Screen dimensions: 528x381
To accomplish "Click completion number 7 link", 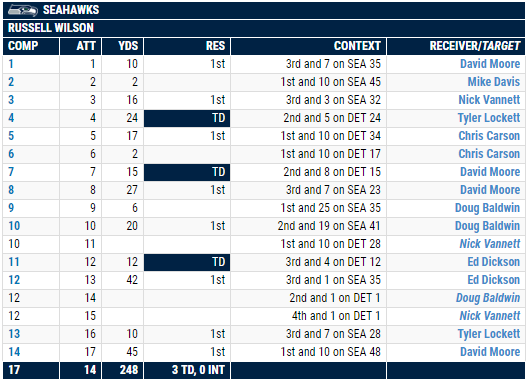I will pyautogui.click(x=11, y=172).
